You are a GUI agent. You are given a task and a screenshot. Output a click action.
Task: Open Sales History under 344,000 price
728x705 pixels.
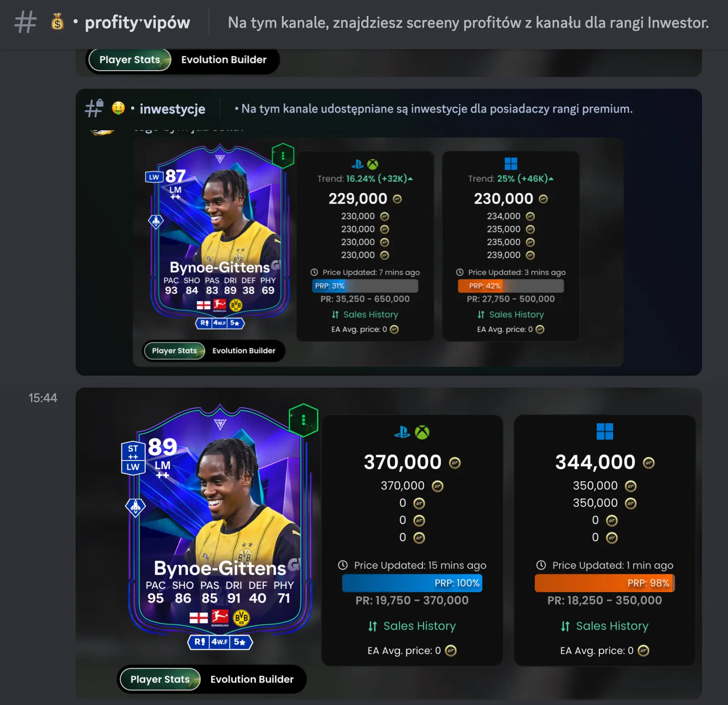pos(604,626)
